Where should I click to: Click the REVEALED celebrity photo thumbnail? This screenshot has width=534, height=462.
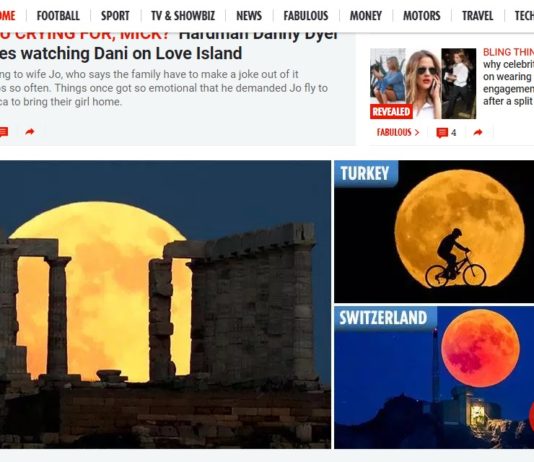click(423, 83)
